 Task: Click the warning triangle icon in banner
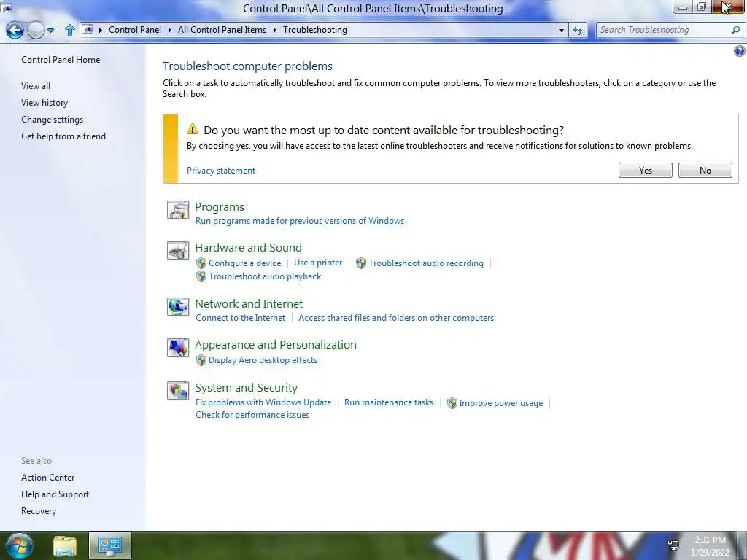point(193,129)
